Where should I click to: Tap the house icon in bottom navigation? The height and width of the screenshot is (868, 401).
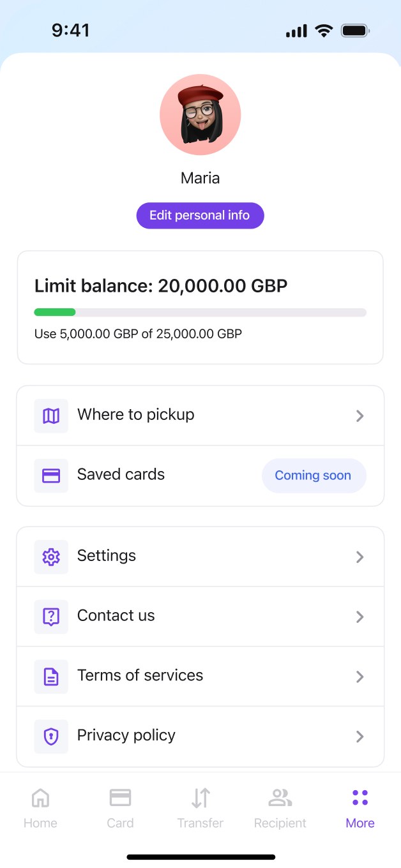pos(40,797)
